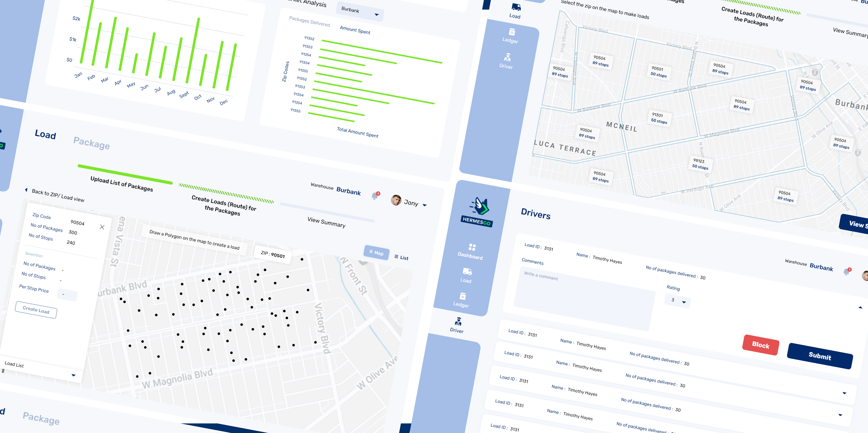The image size is (868, 433).
Task: Click the Draw a Polygon instruction banner
Action: [194, 240]
